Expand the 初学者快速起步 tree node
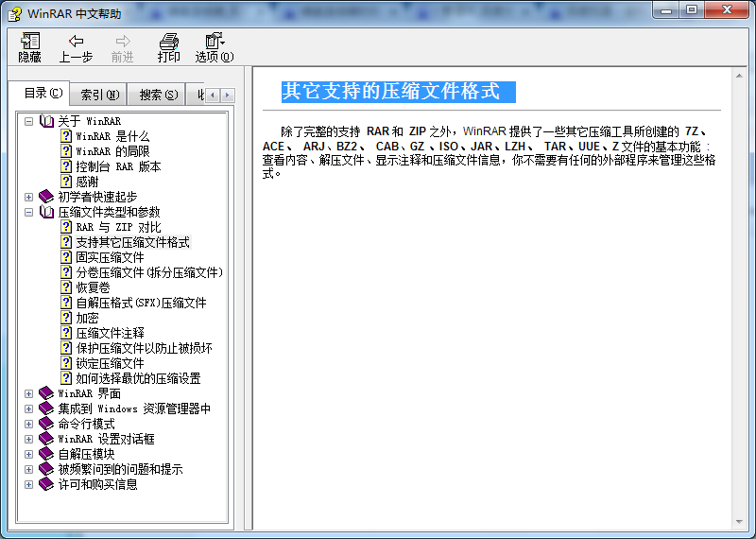 tap(29, 197)
